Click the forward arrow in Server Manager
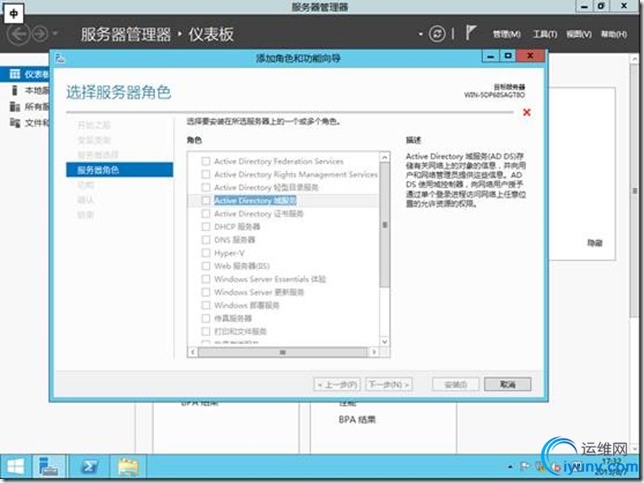This screenshot has width=644, height=483. [40, 34]
